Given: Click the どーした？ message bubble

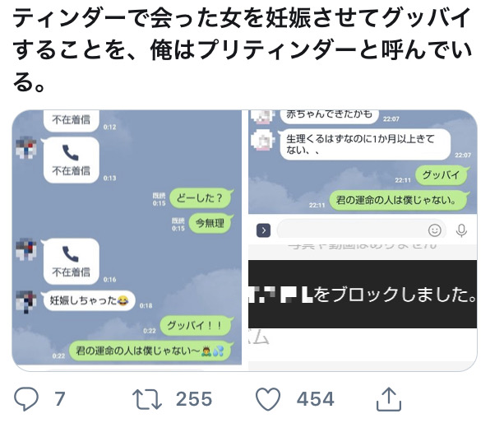Looking at the screenshot, I should [x=201, y=198].
